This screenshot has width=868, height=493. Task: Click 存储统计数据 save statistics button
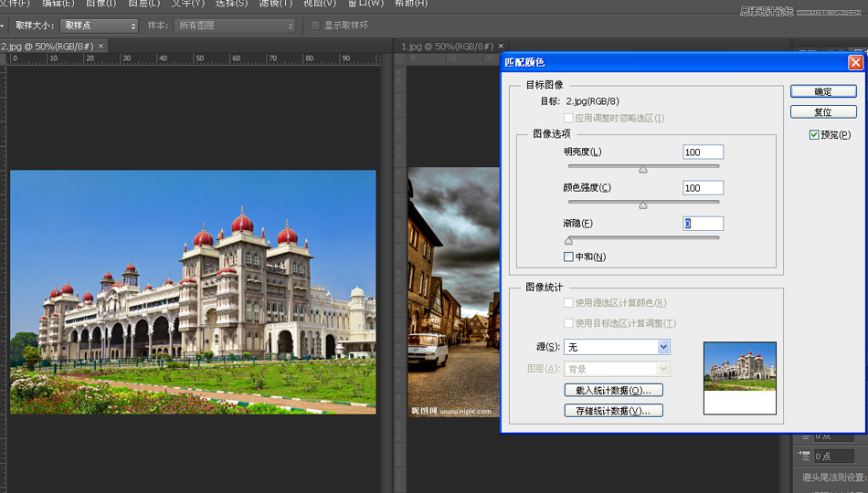click(613, 411)
